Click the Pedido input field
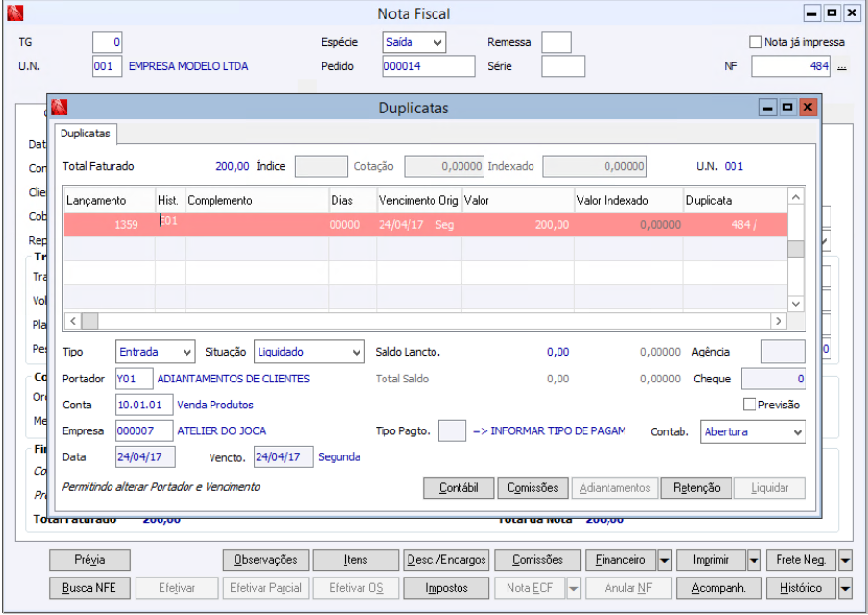This screenshot has height=615, width=868. click(427, 66)
